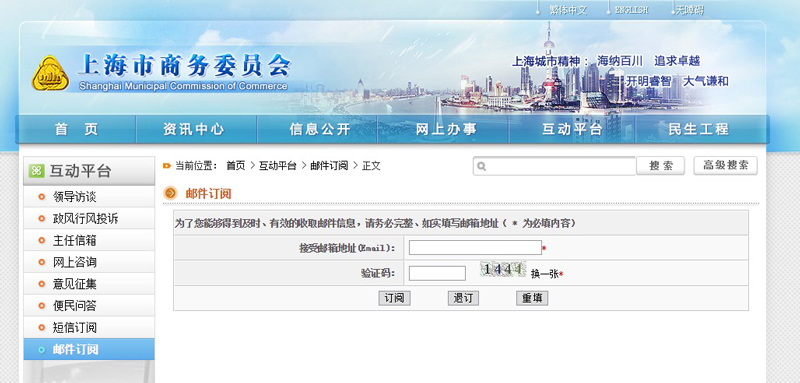Click 换一张 to refresh captcha
The height and width of the screenshot is (383, 800).
pos(544,274)
